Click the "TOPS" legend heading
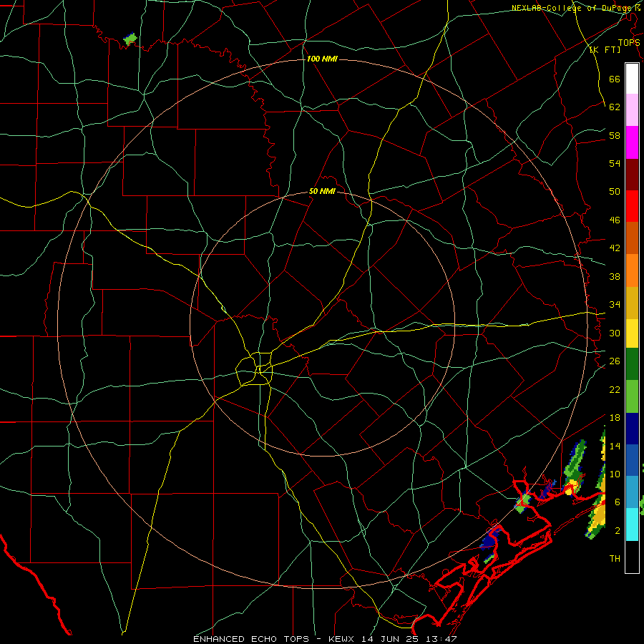Viewport: 644px width, 644px height. tap(629, 43)
